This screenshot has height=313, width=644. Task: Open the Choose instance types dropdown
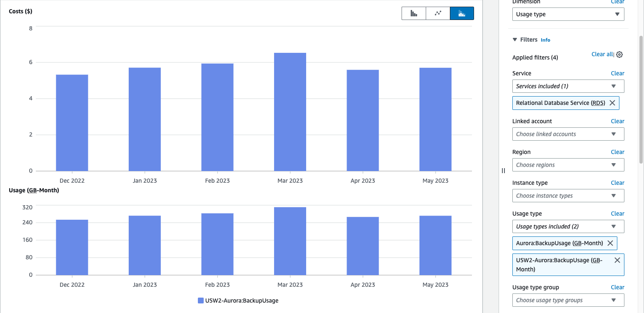(x=568, y=196)
